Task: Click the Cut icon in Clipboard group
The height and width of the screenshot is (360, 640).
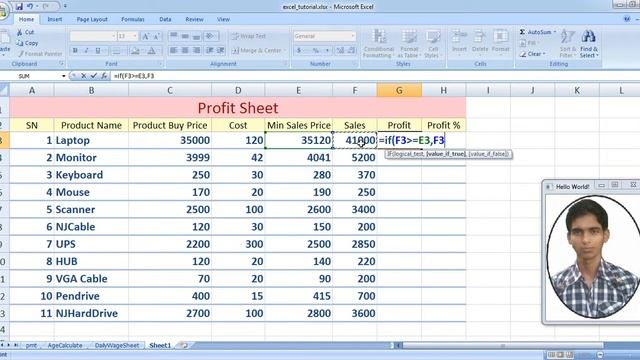Action: point(20,32)
